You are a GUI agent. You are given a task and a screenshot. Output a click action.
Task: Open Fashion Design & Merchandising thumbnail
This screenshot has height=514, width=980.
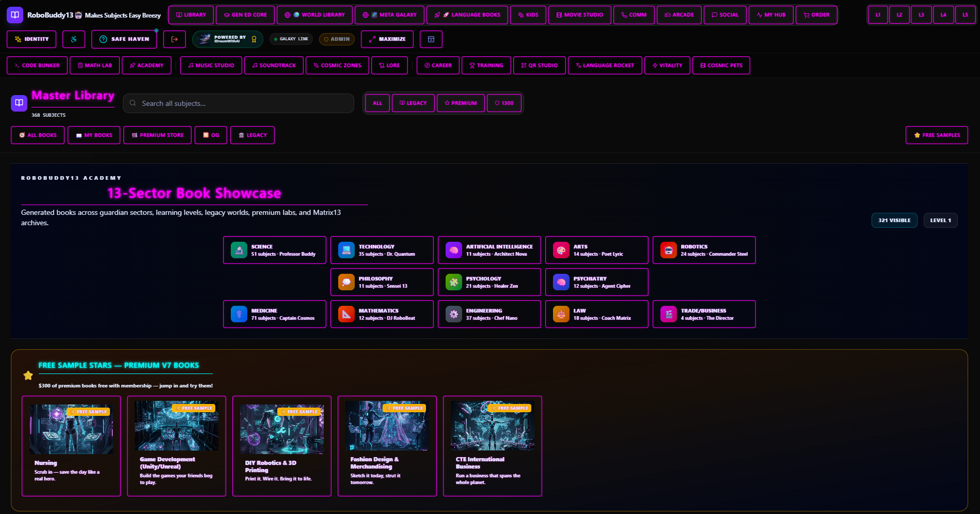[x=387, y=426]
